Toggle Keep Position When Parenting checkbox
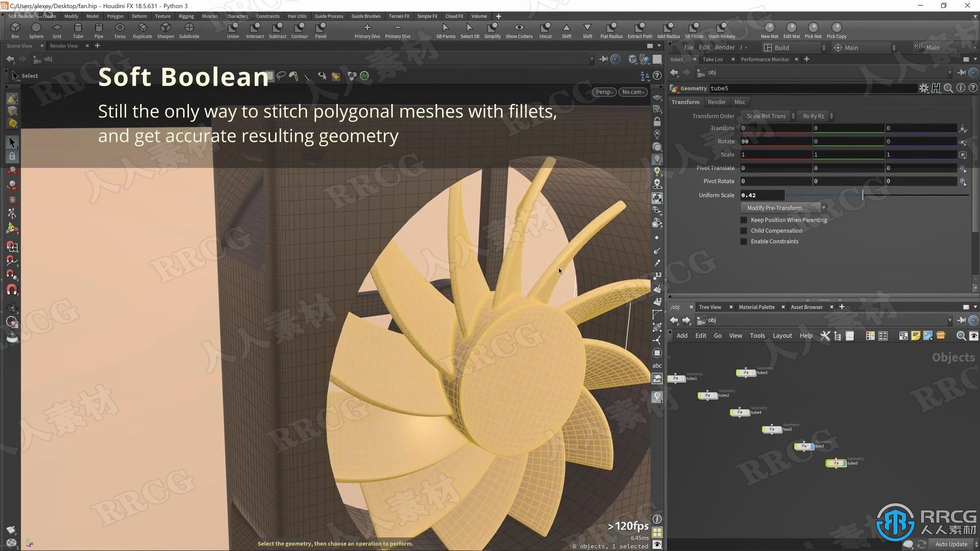This screenshot has width=980, height=551. [744, 219]
